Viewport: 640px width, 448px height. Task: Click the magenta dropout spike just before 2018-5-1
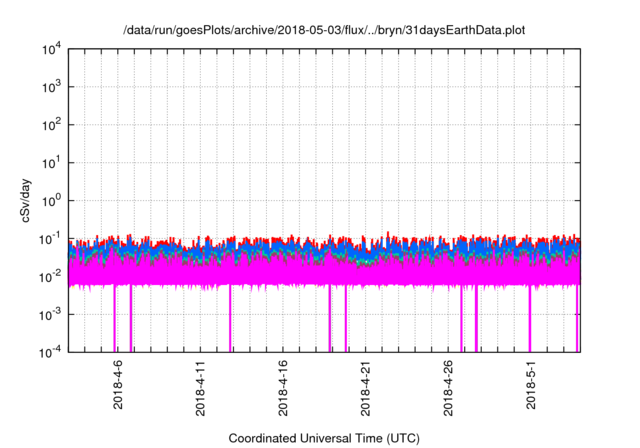point(529,318)
